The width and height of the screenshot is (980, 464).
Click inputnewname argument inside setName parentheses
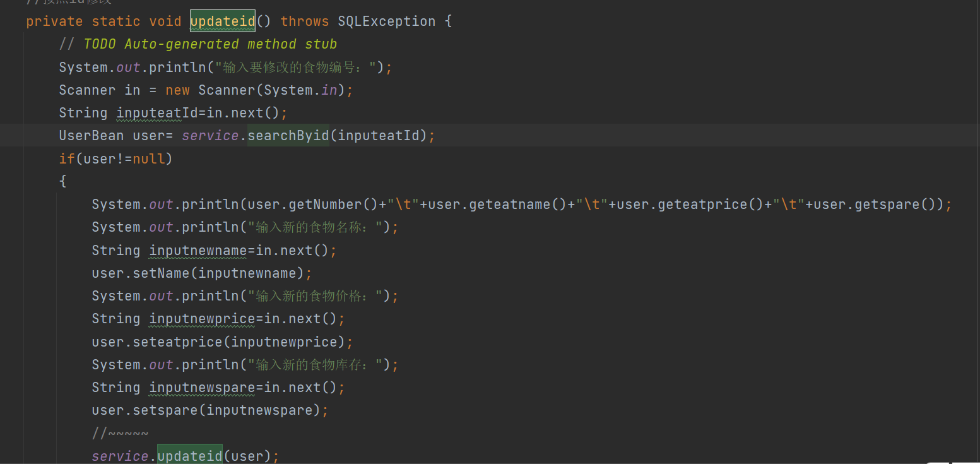pyautogui.click(x=247, y=273)
